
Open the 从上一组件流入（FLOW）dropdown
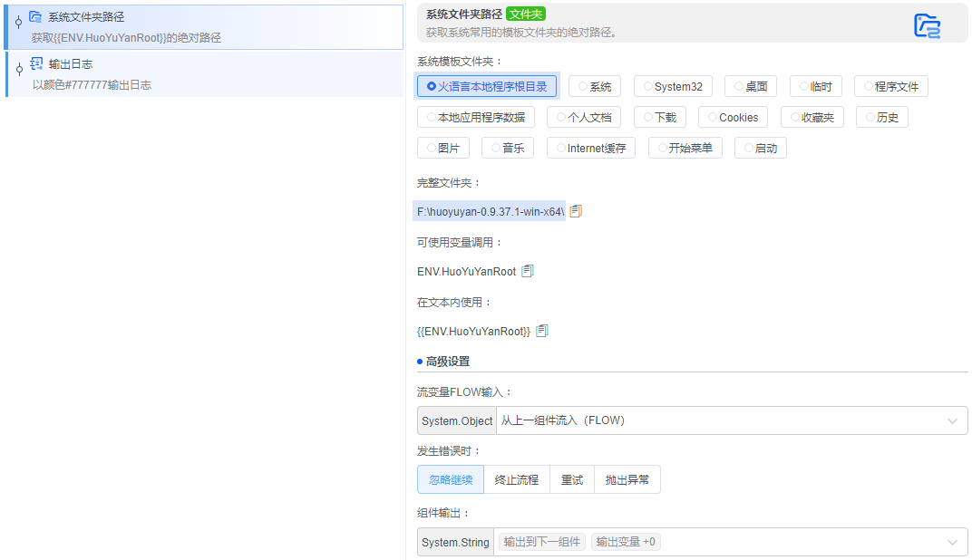click(951, 421)
